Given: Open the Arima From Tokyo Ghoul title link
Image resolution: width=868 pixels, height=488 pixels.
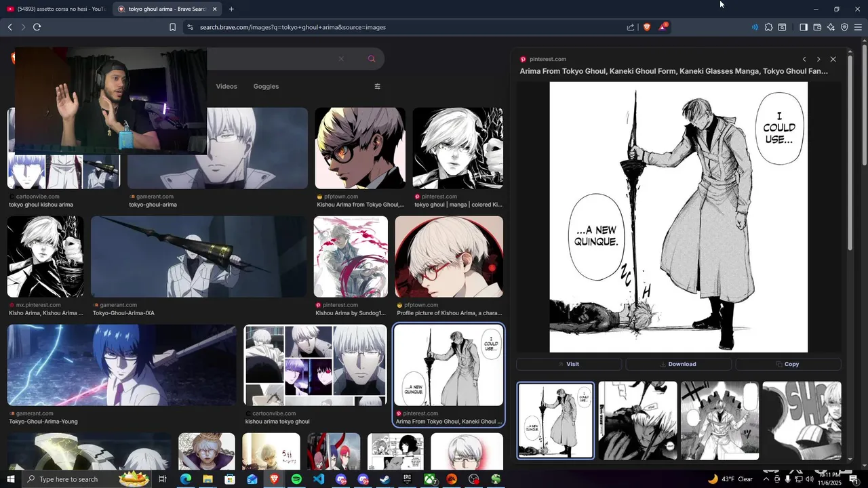Looking at the screenshot, I should coord(673,70).
